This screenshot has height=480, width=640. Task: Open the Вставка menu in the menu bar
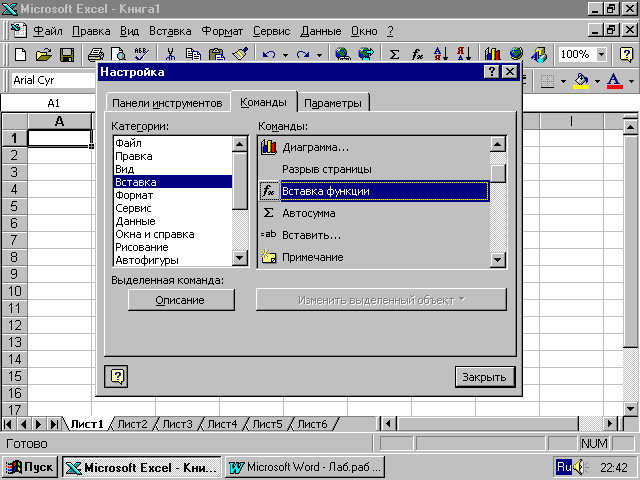[x=170, y=31]
